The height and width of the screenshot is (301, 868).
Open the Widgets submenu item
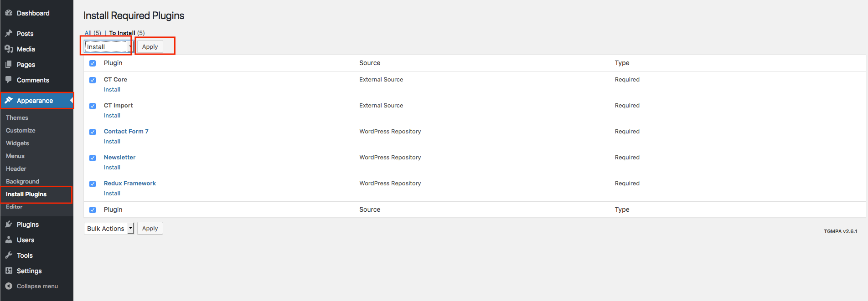[x=17, y=143]
